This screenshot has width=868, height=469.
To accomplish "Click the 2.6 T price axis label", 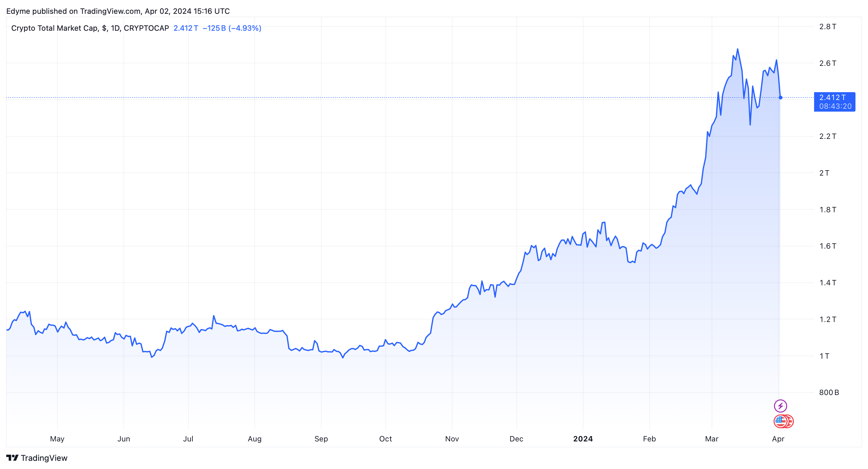I will (828, 63).
